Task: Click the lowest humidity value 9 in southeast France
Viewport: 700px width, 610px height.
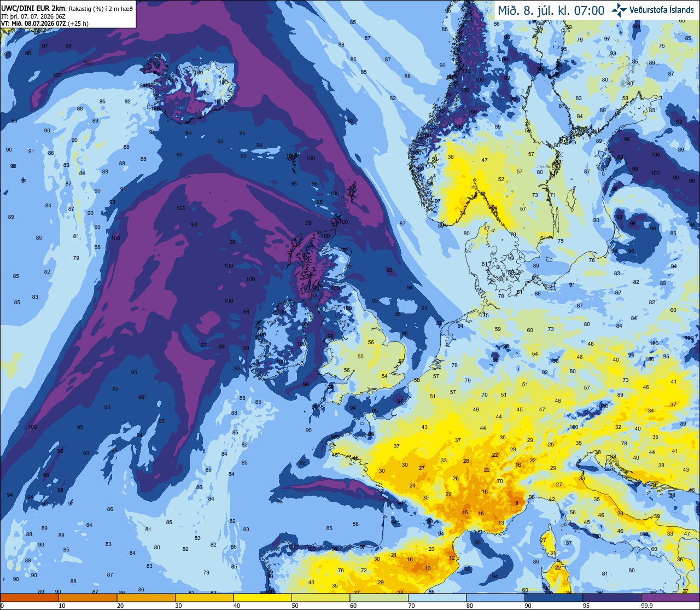Action: (x=516, y=503)
